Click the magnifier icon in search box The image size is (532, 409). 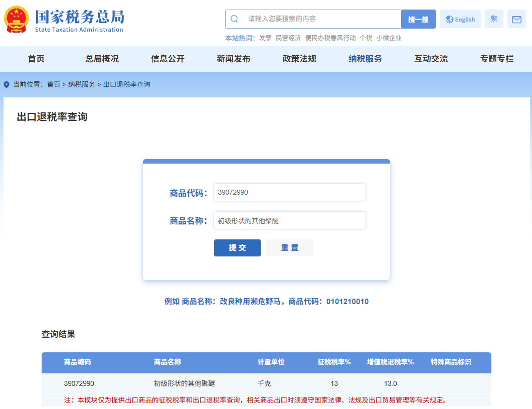point(234,19)
